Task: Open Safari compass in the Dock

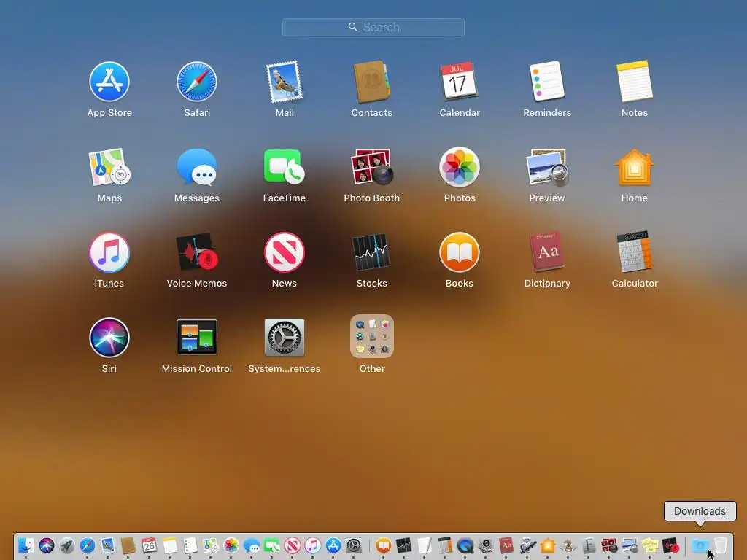Action: (88, 545)
